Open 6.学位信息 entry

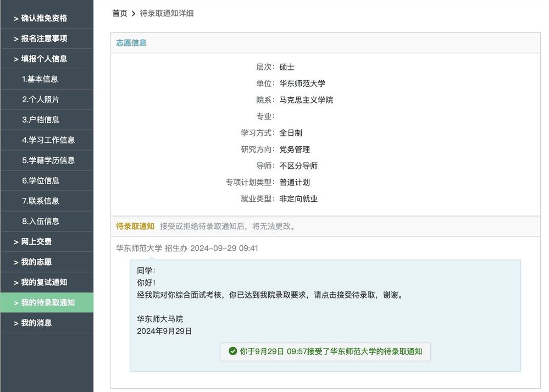[41, 181]
